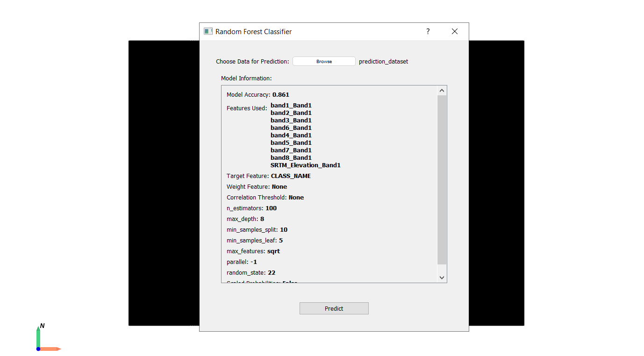Screen dimensions: 644x356
Task: Click the blue axis origin dot
Action: pyautogui.click(x=38, y=349)
